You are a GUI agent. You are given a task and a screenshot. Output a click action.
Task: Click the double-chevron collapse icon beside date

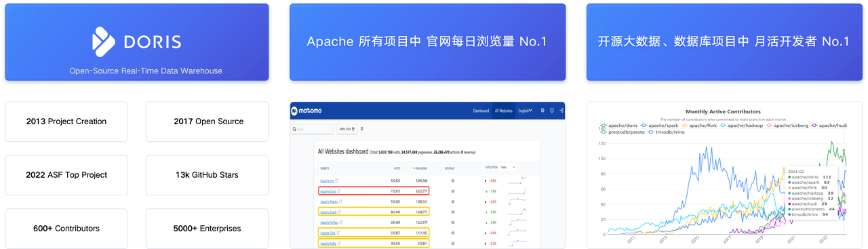pos(361,129)
